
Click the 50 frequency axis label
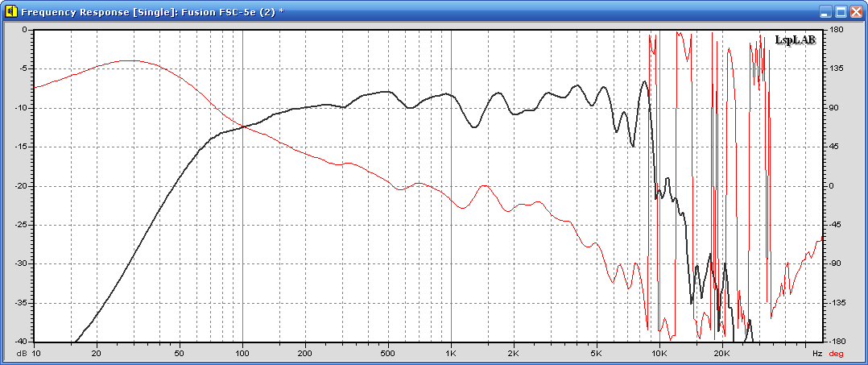180,352
